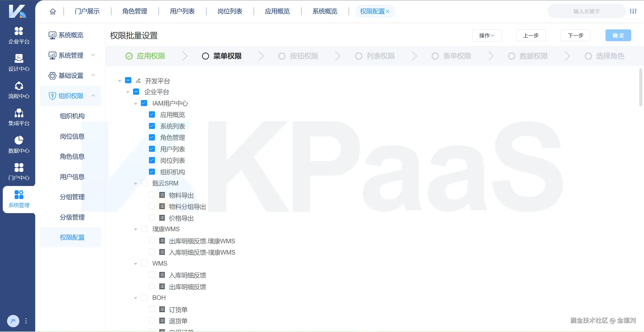This screenshot has height=332, width=644.
Task: Enable the 物料导出 checkbox under 甄云SRM
Action: (152, 195)
